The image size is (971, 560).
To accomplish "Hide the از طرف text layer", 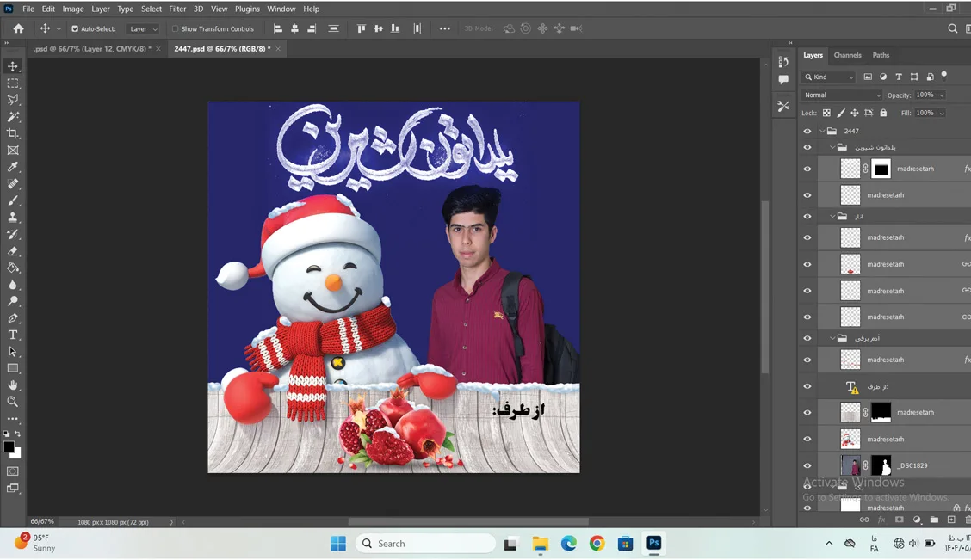I will [x=807, y=386].
